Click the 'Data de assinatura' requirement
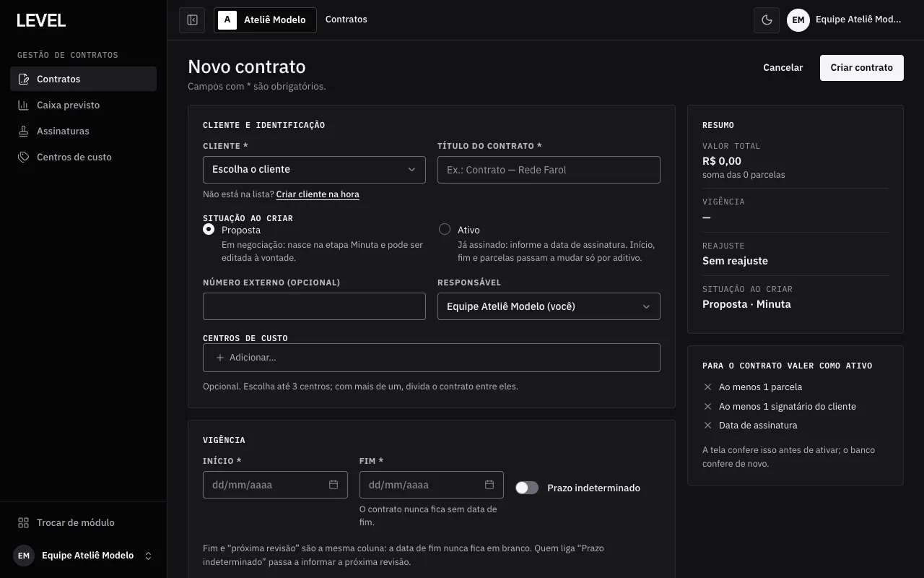The height and width of the screenshot is (578, 924). click(758, 426)
